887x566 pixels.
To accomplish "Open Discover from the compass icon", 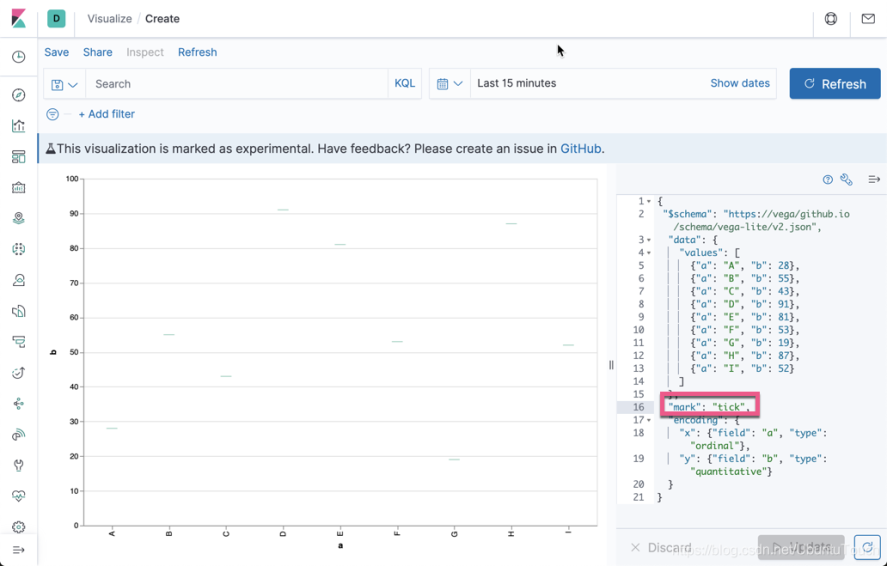I will (18, 95).
